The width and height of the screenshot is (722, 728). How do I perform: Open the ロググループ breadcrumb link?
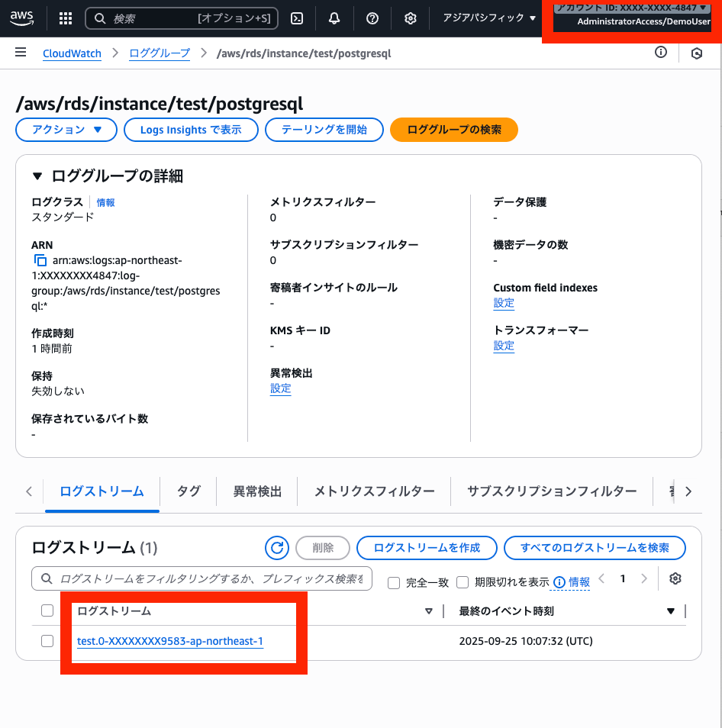[160, 53]
